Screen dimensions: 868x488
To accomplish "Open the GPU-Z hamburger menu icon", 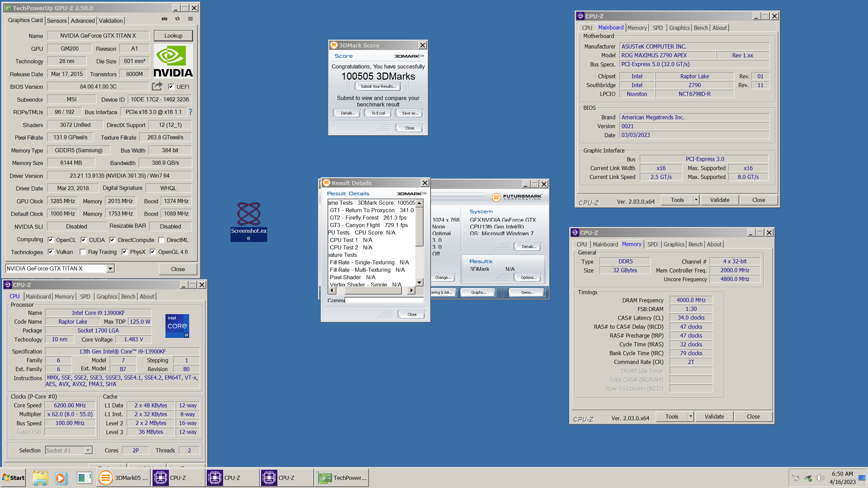I will 190,19.
